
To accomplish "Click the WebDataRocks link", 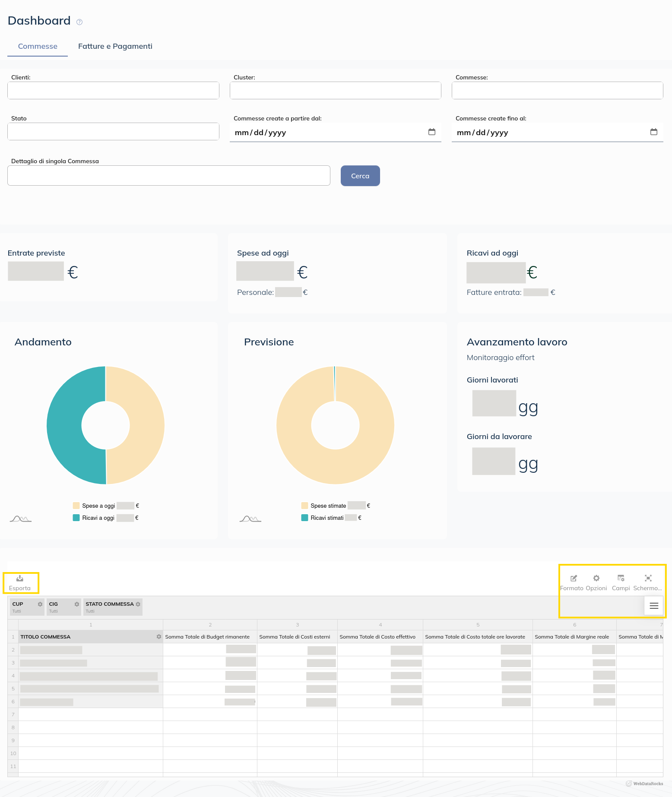I will pyautogui.click(x=645, y=784).
